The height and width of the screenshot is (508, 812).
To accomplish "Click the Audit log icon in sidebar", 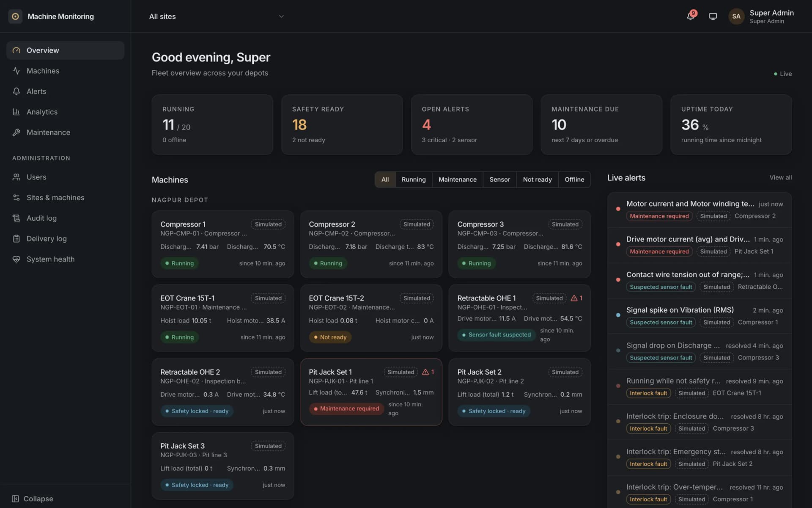I will (16, 218).
